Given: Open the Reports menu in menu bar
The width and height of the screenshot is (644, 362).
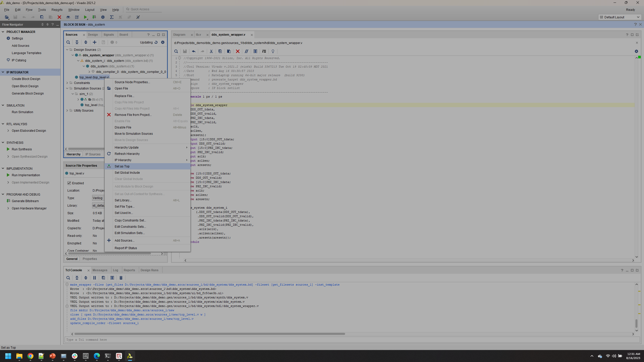Looking at the screenshot, I should pyautogui.click(x=57, y=10).
